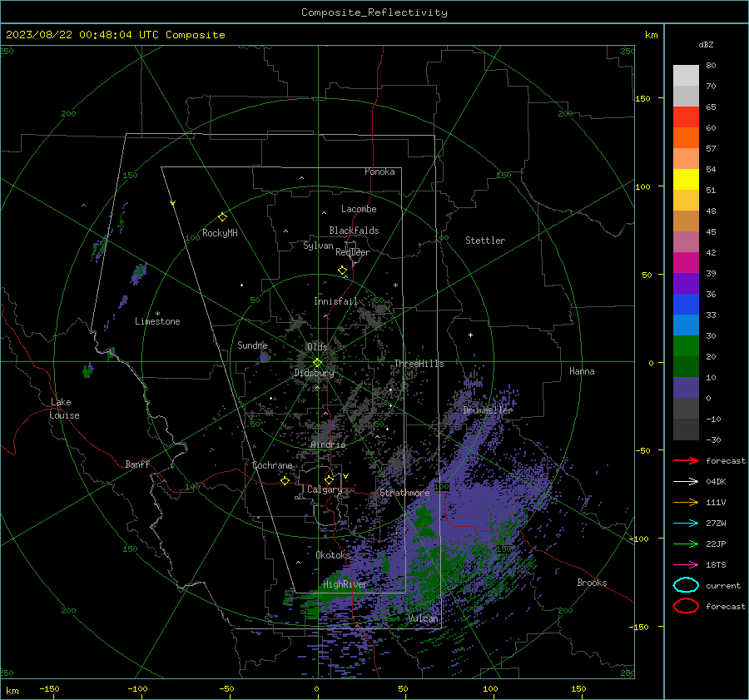This screenshot has width=749, height=700.
Task: Click the -150 tick on bottom axis
Action: [49, 688]
